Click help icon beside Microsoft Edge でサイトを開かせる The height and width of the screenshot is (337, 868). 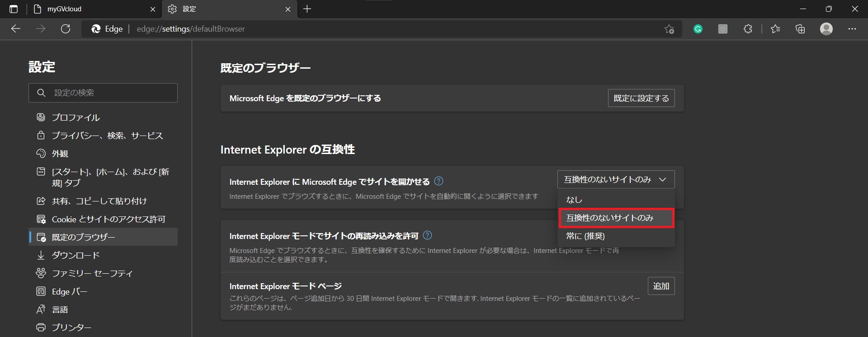click(439, 181)
